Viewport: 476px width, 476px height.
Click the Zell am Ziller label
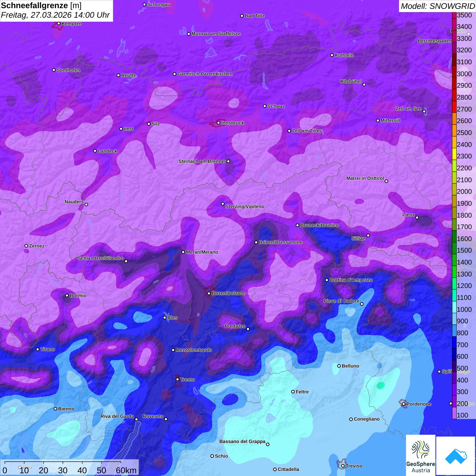pyautogui.click(x=307, y=131)
